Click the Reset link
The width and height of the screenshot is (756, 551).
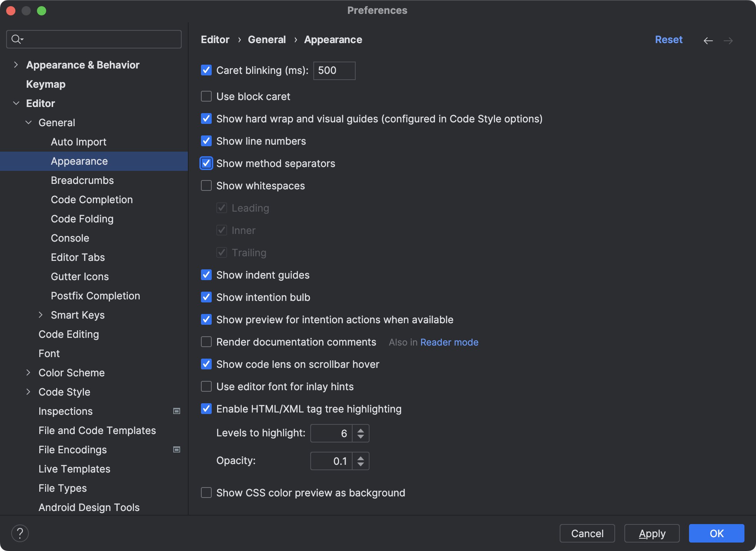[x=669, y=40]
